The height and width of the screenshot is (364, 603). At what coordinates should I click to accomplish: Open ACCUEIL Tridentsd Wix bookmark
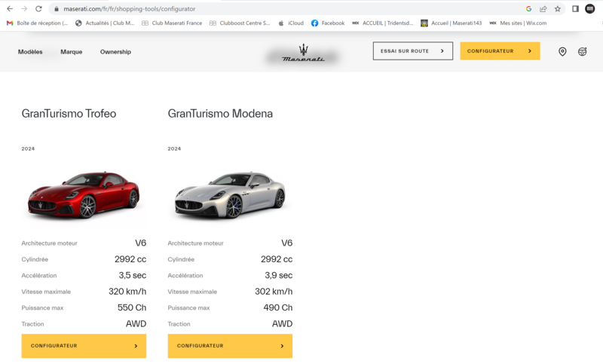point(383,23)
